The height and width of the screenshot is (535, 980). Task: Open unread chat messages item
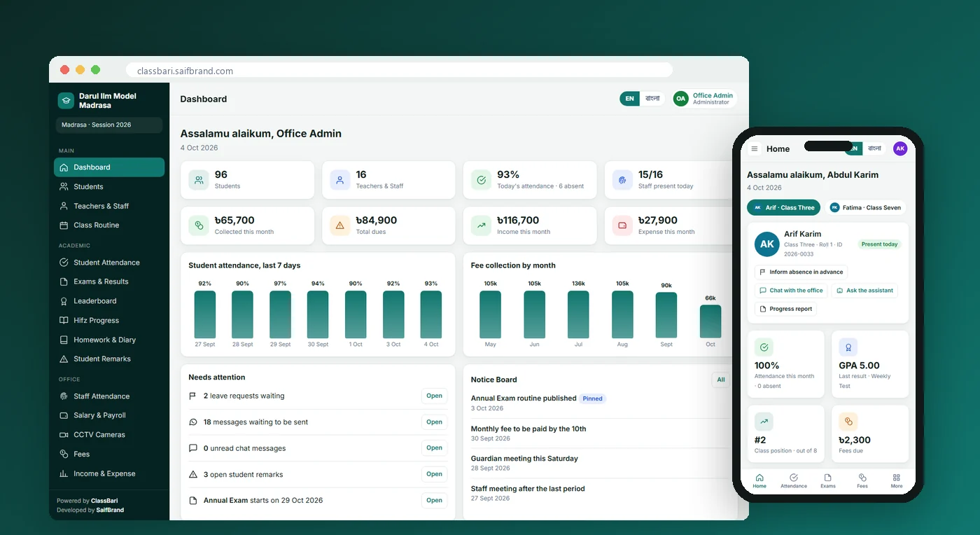tap(434, 448)
